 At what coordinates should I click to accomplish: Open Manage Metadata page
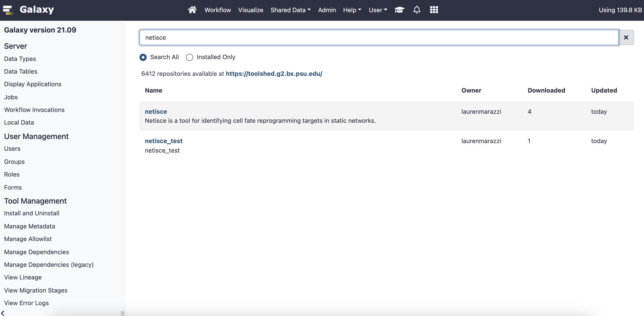(30, 226)
